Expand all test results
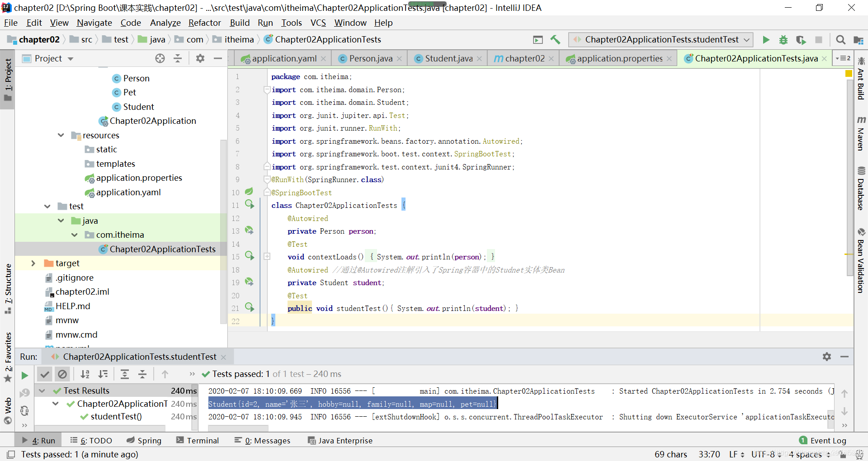This screenshot has width=868, height=461. (x=125, y=374)
